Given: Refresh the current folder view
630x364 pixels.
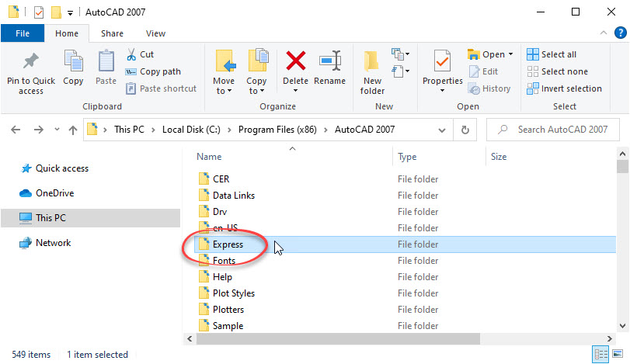Looking at the screenshot, I should pos(465,130).
